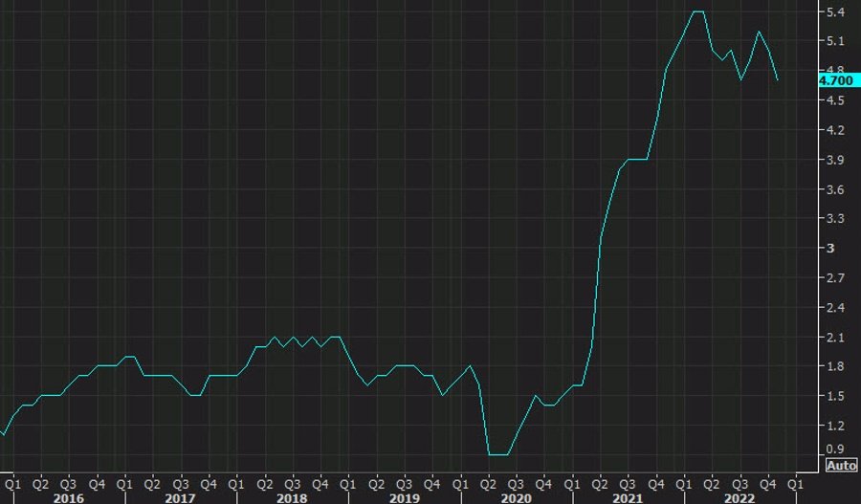
Task: Select the 2020 year label
Action: pos(515,498)
